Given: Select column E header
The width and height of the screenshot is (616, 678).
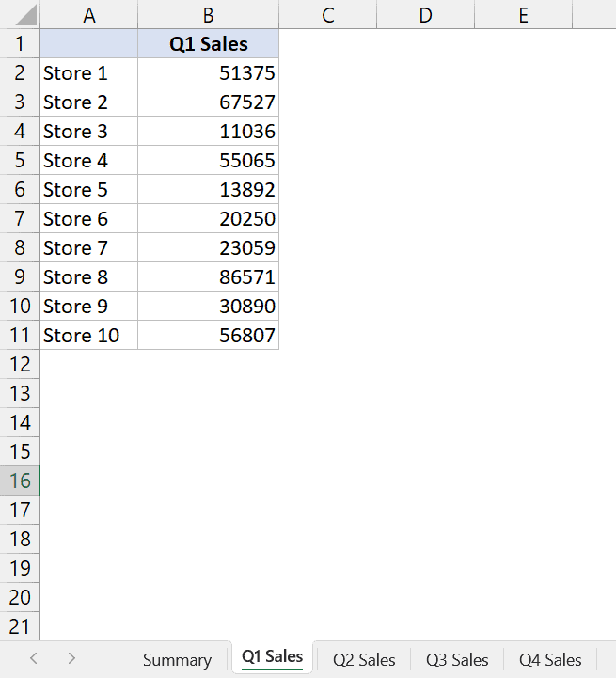Looking at the screenshot, I should pos(523,14).
